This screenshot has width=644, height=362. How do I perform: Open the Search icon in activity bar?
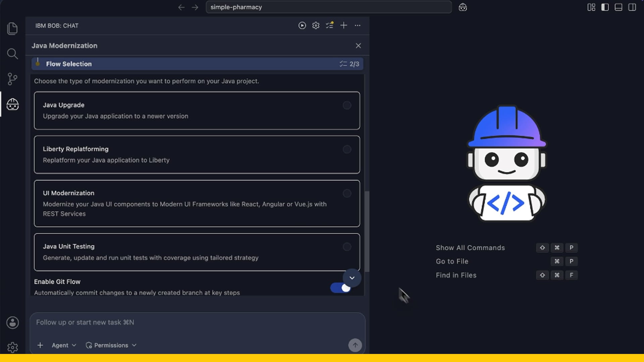click(x=12, y=54)
